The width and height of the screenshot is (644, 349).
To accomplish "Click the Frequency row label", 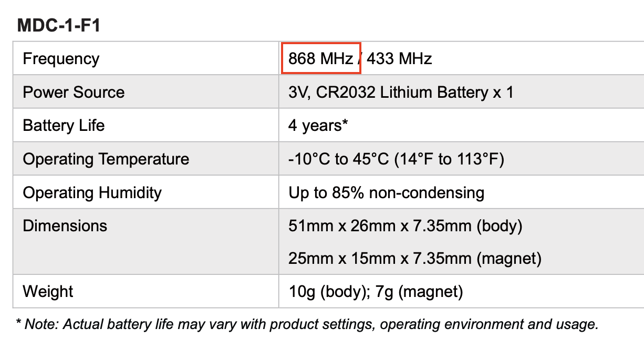I will [61, 58].
